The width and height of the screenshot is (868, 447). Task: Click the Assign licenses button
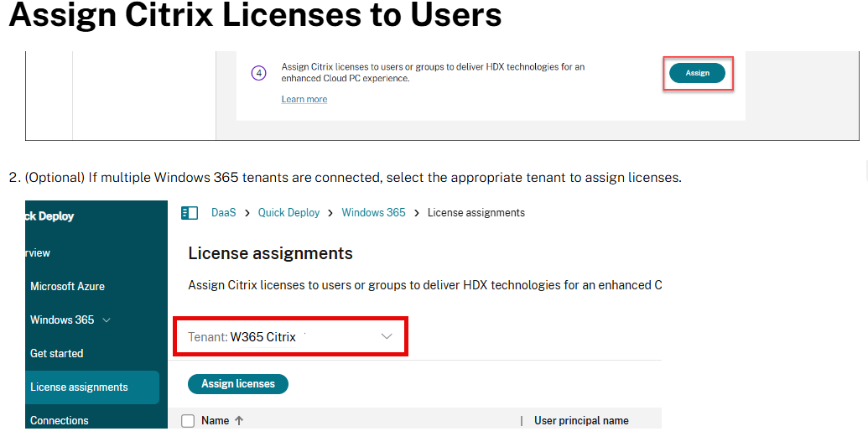[238, 384]
